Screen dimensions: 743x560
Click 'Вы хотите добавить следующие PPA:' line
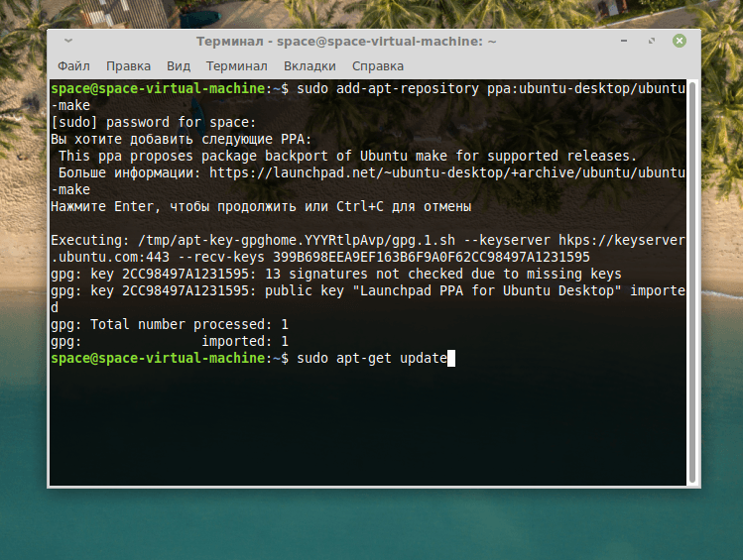pyautogui.click(x=181, y=139)
